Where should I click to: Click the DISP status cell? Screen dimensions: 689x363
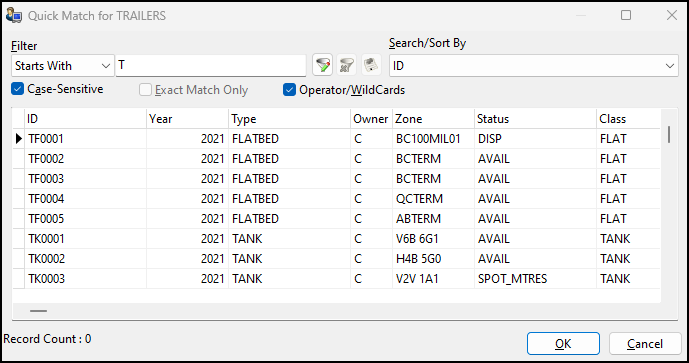coord(536,139)
